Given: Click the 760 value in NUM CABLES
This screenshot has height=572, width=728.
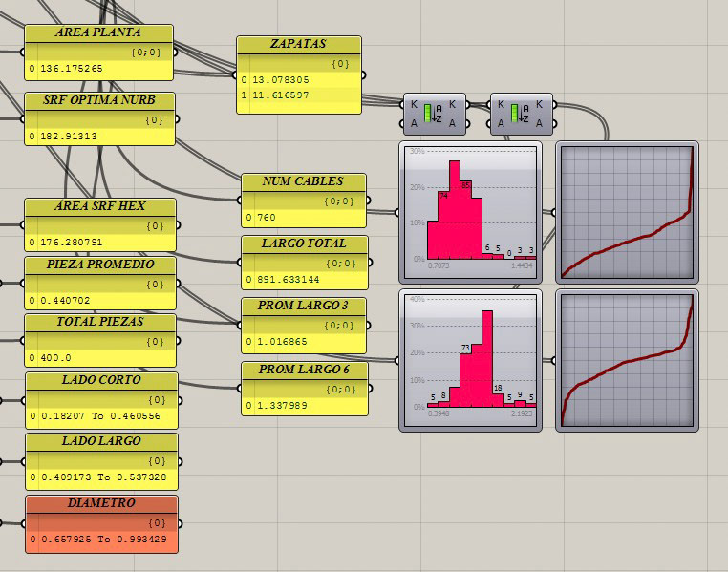Looking at the screenshot, I should tap(267, 218).
